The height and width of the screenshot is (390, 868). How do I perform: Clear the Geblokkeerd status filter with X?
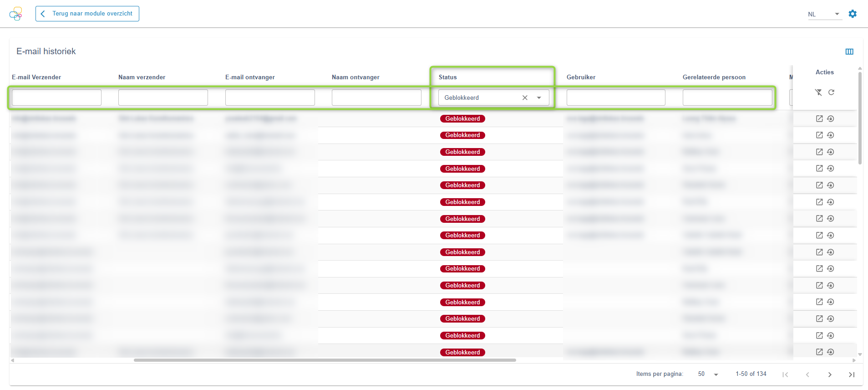point(525,97)
